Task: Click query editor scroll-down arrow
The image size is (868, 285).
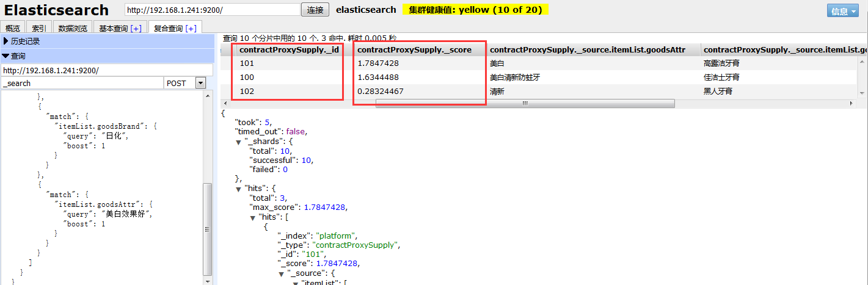Action: pos(208,280)
